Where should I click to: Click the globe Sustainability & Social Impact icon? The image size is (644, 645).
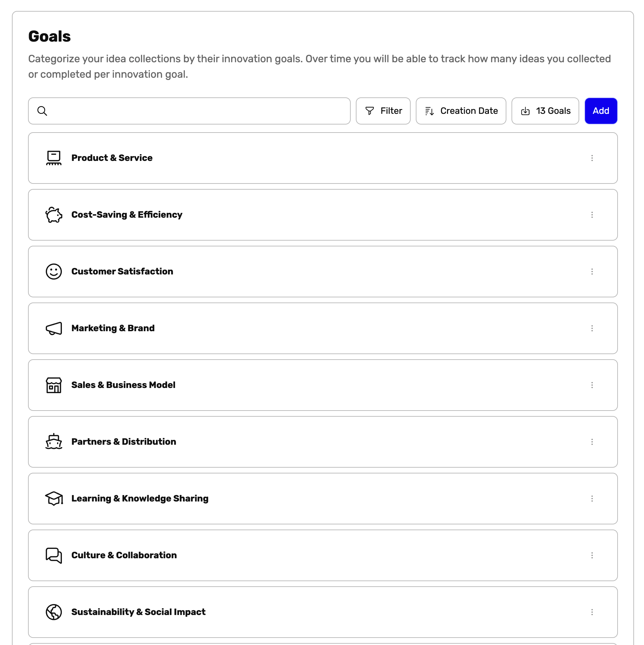[x=54, y=612]
